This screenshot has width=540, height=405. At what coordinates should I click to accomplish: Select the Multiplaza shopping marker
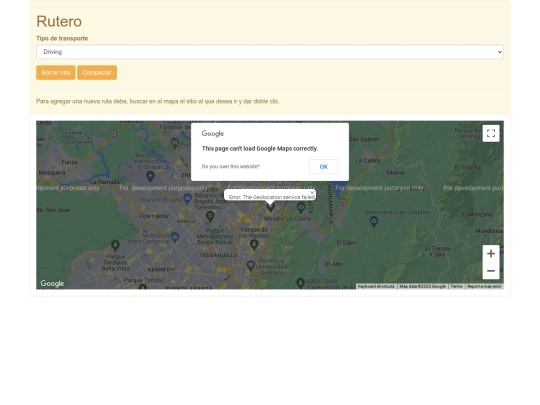click(x=175, y=237)
